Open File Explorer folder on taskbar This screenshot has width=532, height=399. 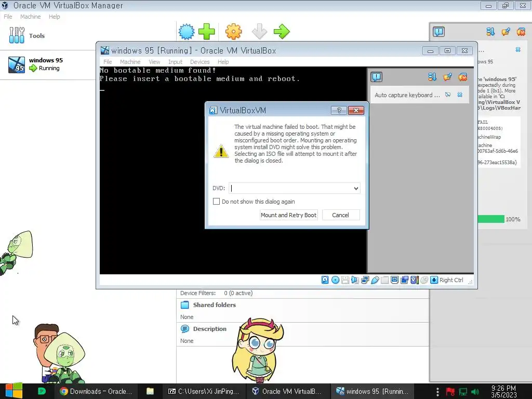[150, 391]
